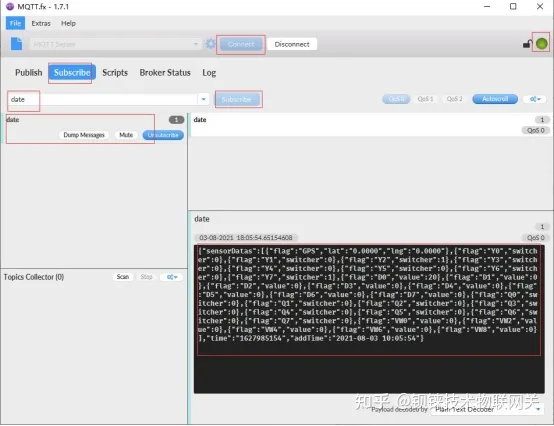Click the green connection status indicator
The width and height of the screenshot is (554, 426).
click(x=541, y=44)
